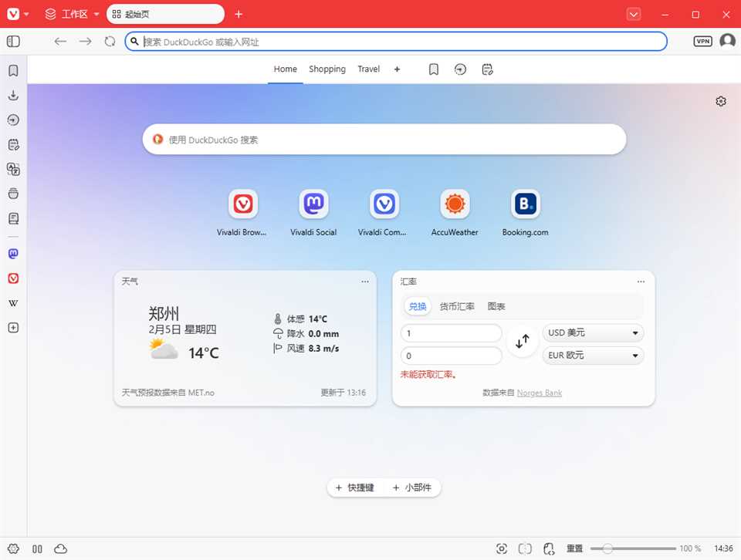Screen dimensions: 741x560
Task: Open the Downloads panel in the sidebar
Action: pos(13,96)
